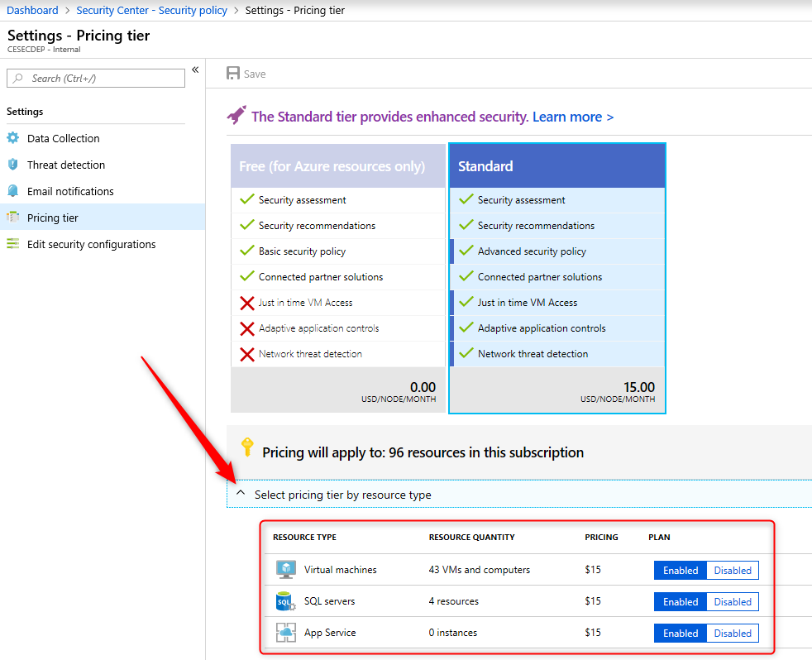This screenshot has height=660, width=812.
Task: Click the '43 VMs and computers' quantity
Action: pos(480,569)
